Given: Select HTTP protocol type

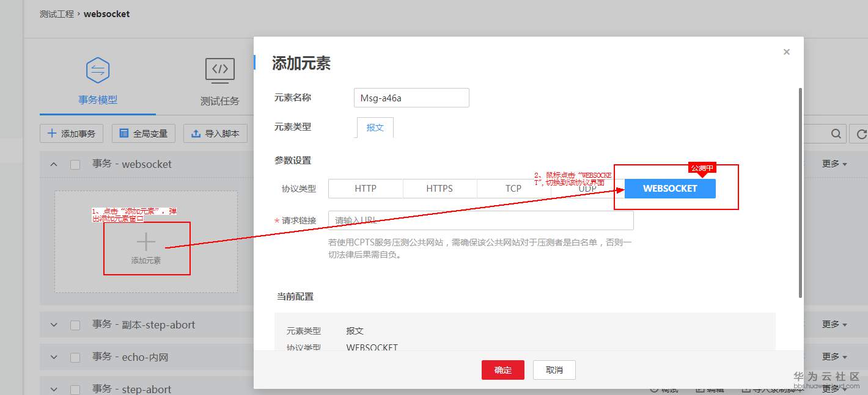Looking at the screenshot, I should click(x=366, y=189).
